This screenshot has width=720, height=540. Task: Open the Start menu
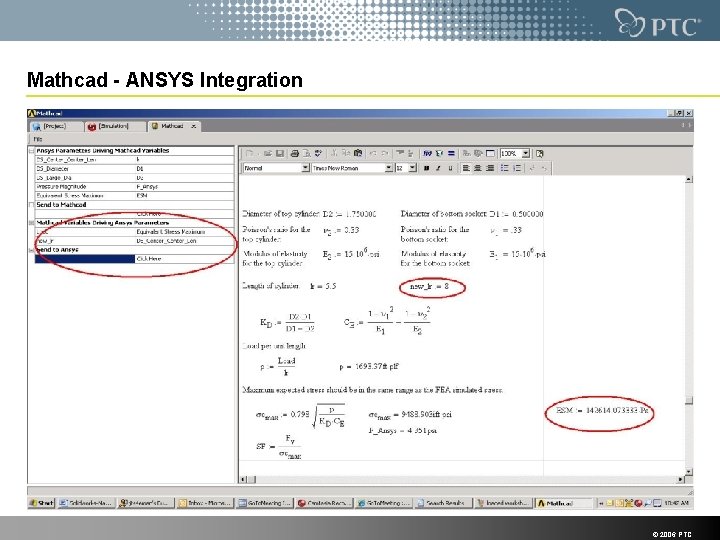coord(41,503)
